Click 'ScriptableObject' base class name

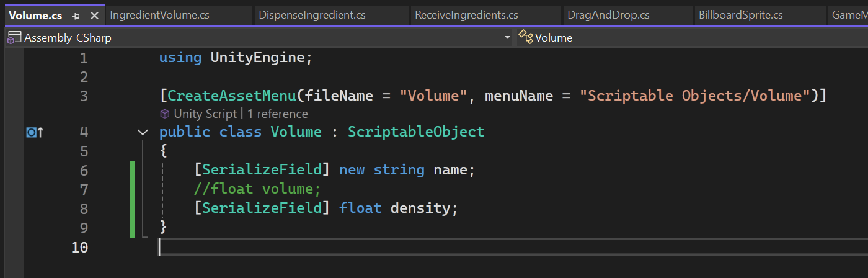point(416,132)
